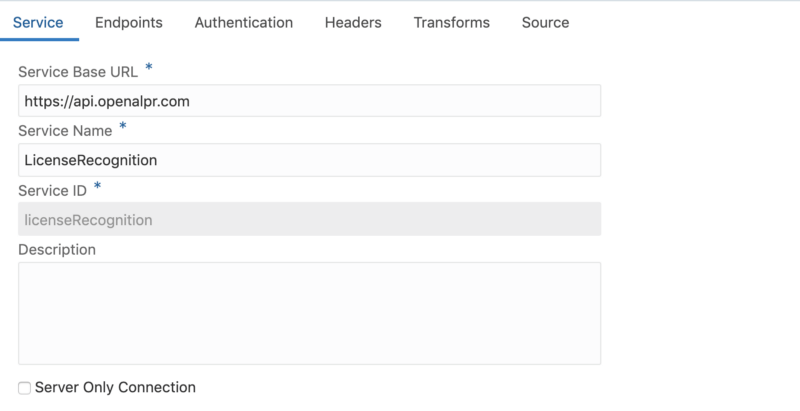Switch to the Endpoints tab
Screen dimensions: 800x411
click(129, 22)
